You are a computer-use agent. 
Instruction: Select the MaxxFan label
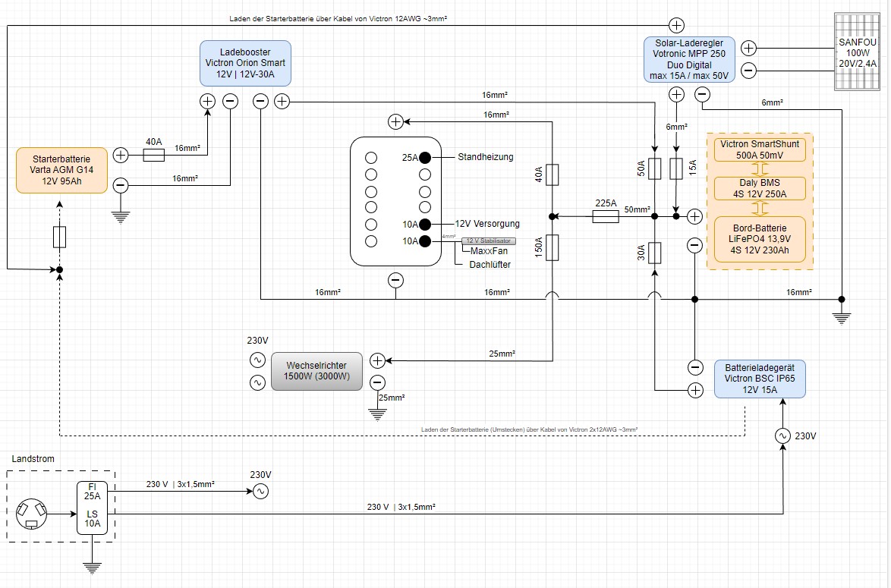[x=490, y=250]
